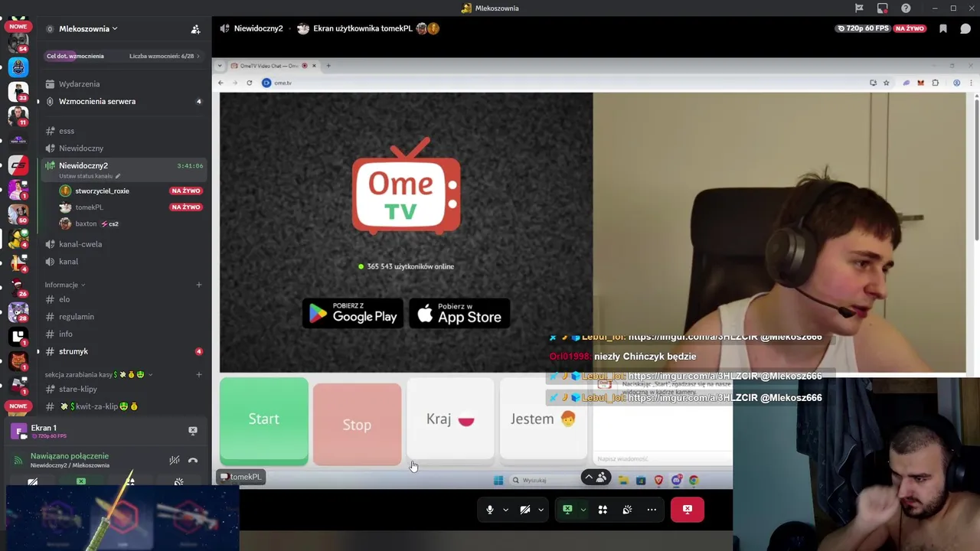Click the bookmark icon in stream header

click(943, 28)
